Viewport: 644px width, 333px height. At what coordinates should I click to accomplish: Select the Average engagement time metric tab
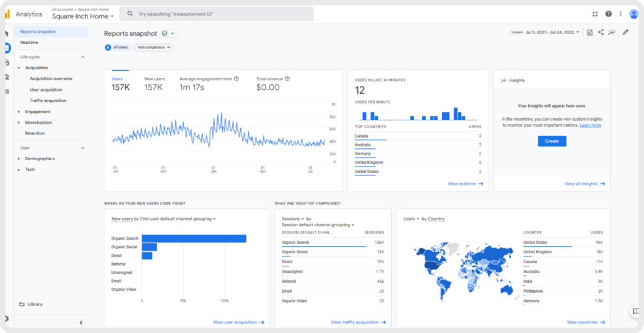pos(209,84)
